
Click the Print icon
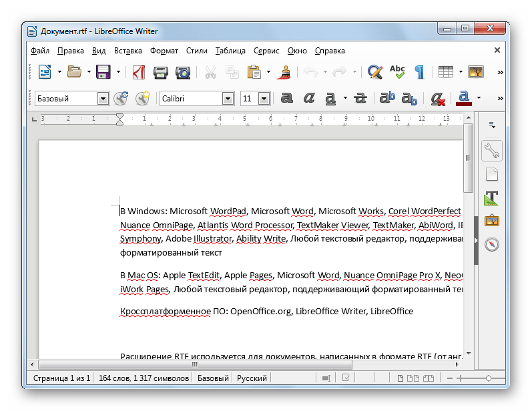(161, 72)
